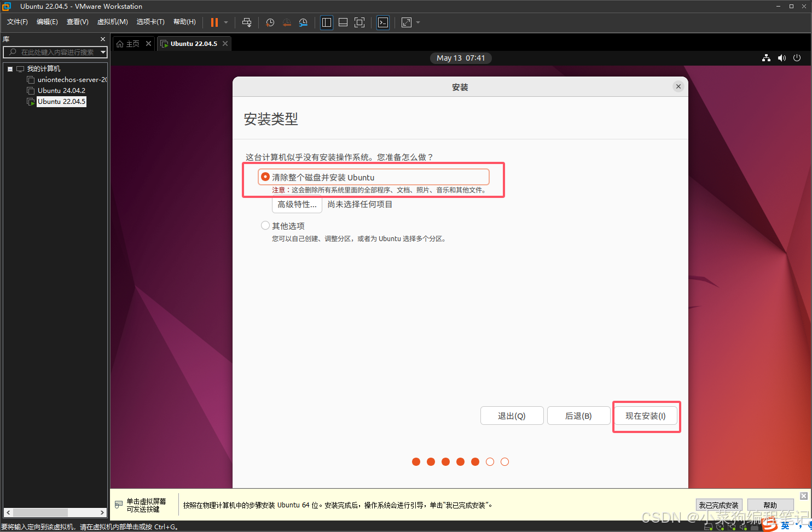Open the pause button dropdown arrow
This screenshot has height=532, width=812.
225,22
